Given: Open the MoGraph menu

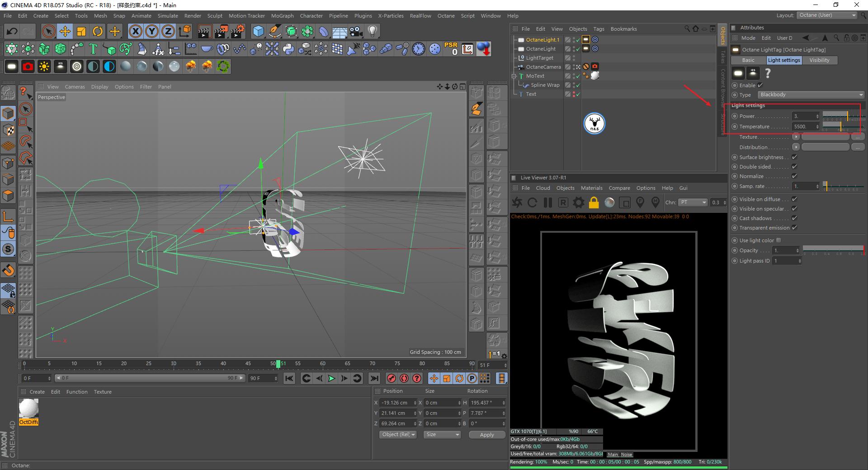Looking at the screenshot, I should coord(282,16).
